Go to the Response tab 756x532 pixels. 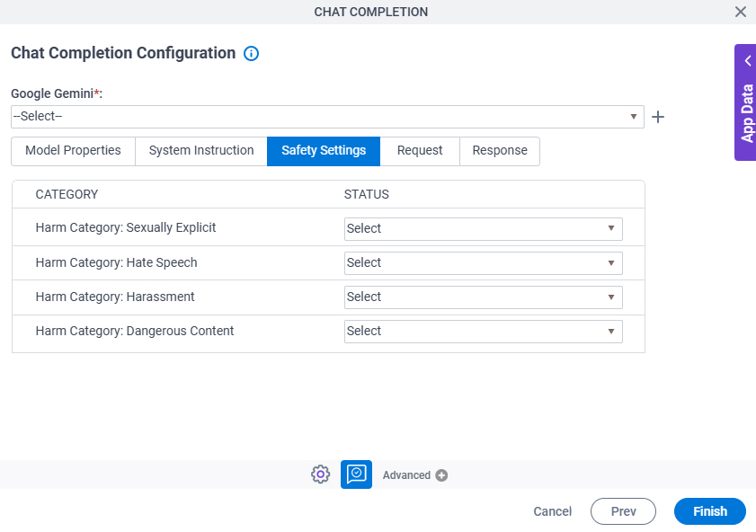pos(500,151)
